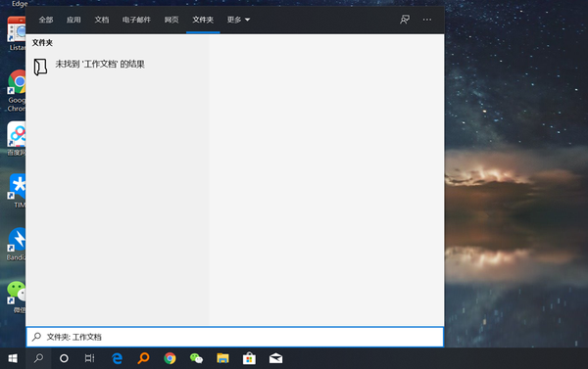Switch to the 文档 tab
The image size is (588, 369).
click(x=102, y=20)
